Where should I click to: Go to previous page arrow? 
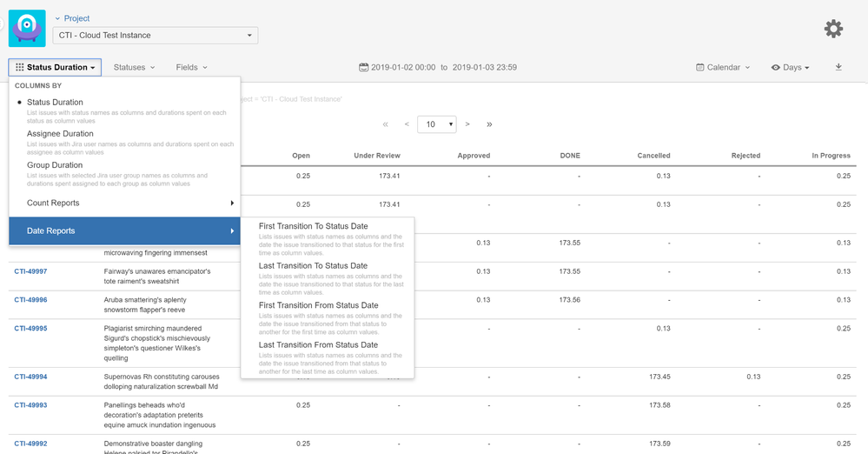point(407,124)
